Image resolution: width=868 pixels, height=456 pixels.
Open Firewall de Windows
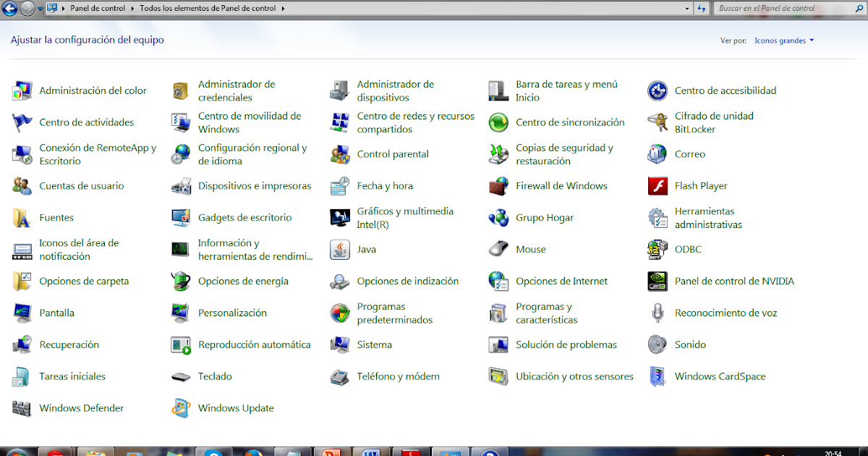[x=562, y=186]
